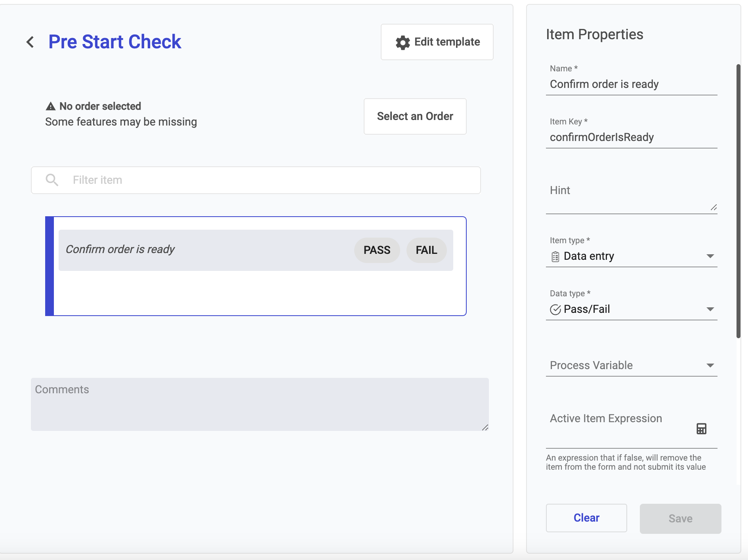Viewport: 748px width, 560px height.
Task: Click the back arrow beside Pre Start Check
Action: (30, 42)
